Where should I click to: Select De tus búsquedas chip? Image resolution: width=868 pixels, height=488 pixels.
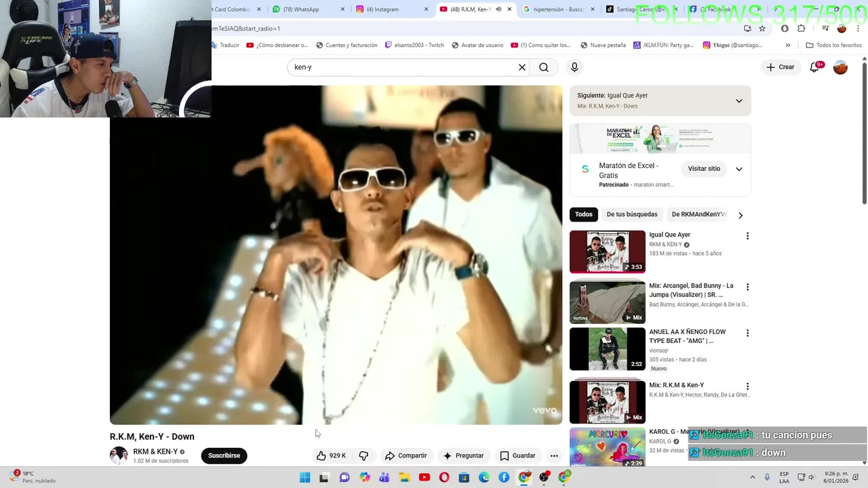(x=632, y=214)
